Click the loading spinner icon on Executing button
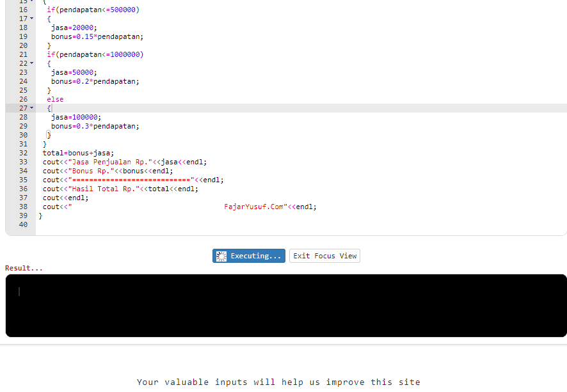Viewport: 567px width, 392px height. 221,256
